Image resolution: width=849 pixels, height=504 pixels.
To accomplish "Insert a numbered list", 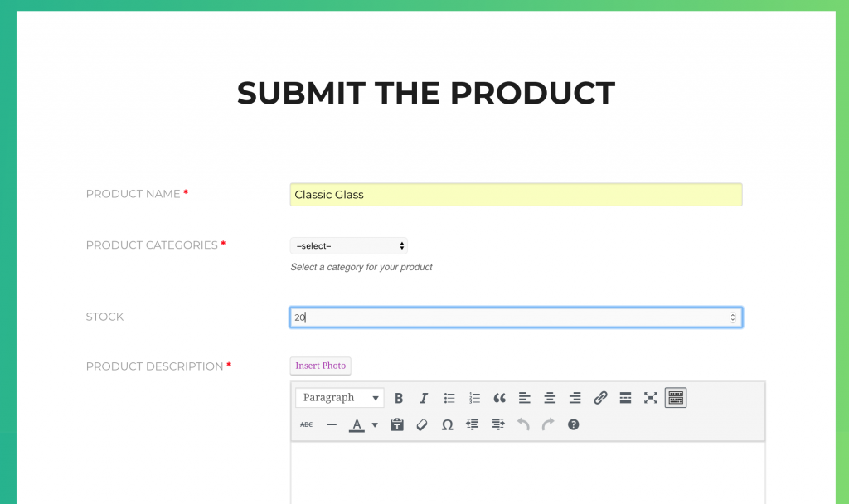I will [x=474, y=398].
